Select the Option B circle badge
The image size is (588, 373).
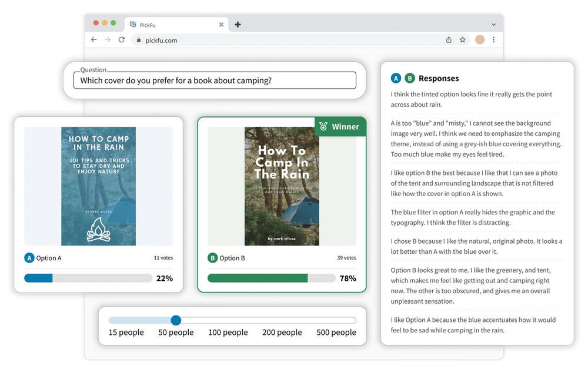tap(213, 258)
